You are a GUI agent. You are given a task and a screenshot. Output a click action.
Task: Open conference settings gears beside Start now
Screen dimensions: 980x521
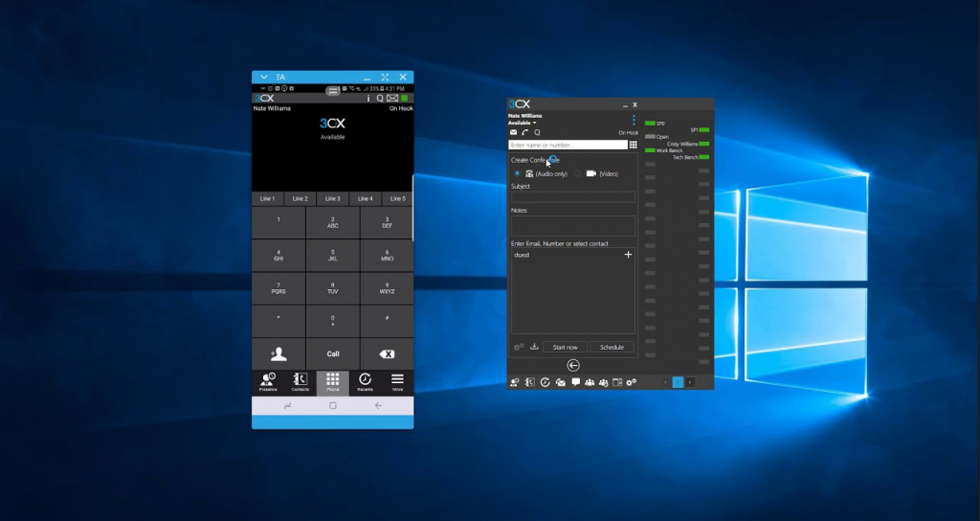pos(519,347)
